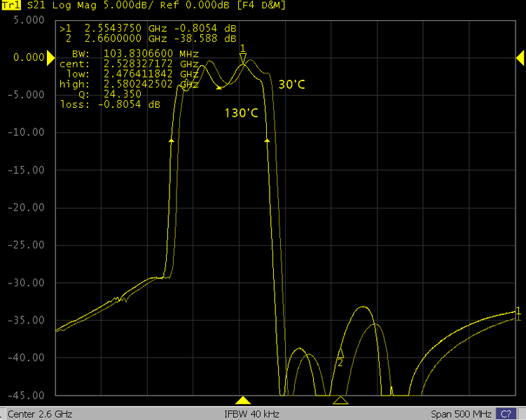Click the C? correction status indicator
This screenshot has height=420, width=526.
click(505, 413)
